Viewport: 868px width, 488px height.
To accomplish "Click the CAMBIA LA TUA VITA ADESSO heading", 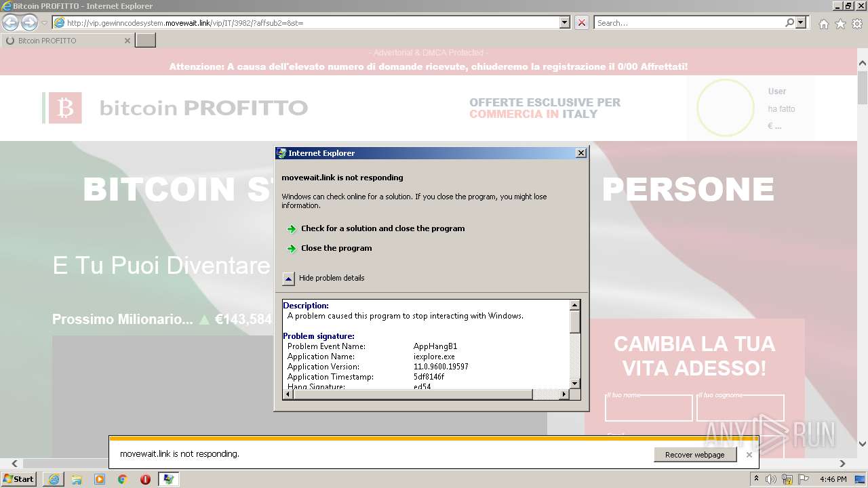I will (x=694, y=356).
